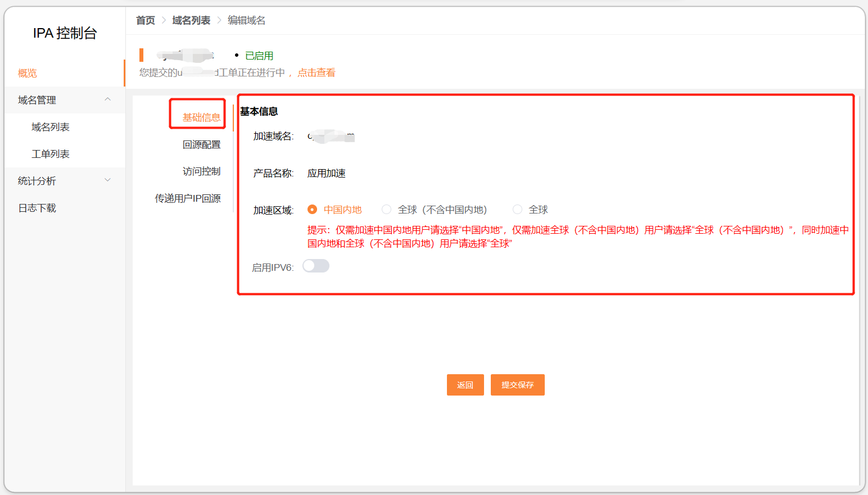Click the IPA 控制台 title logo
The width and height of the screenshot is (868, 495).
(x=65, y=33)
